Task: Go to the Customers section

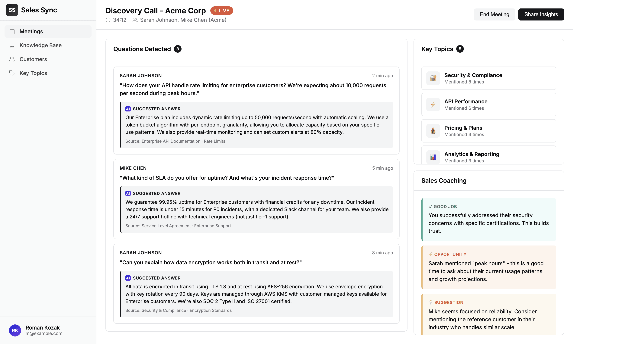Action: 33,59
